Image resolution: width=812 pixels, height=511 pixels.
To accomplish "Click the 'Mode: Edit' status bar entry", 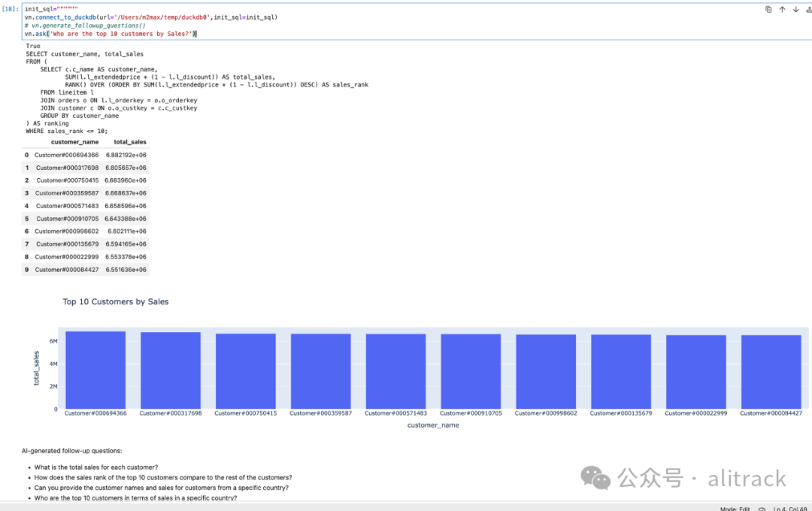I will click(x=735, y=509).
